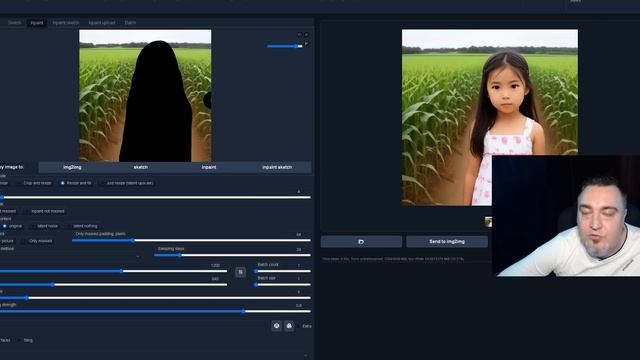The height and width of the screenshot is (360, 640).
Task: Adjust the Sampling steps slider
Action: point(232,255)
